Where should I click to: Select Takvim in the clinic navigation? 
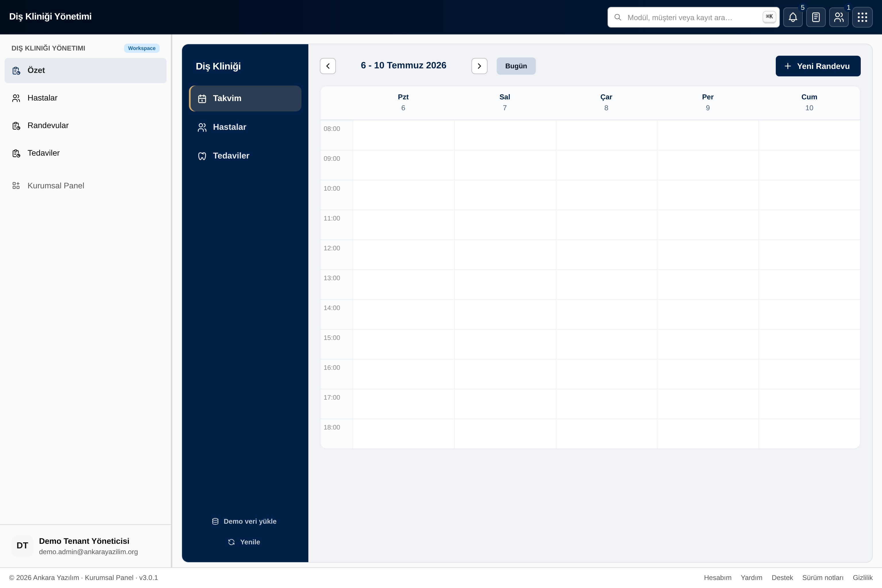click(x=245, y=98)
